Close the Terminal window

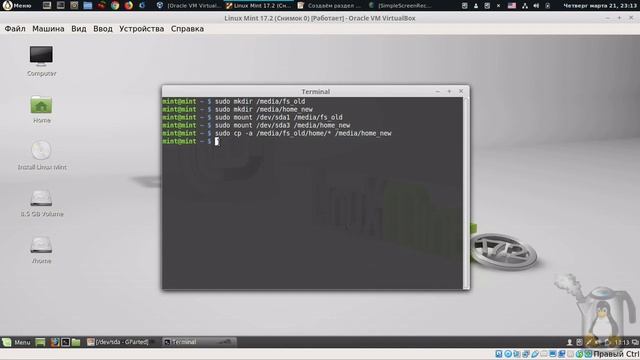point(461,91)
